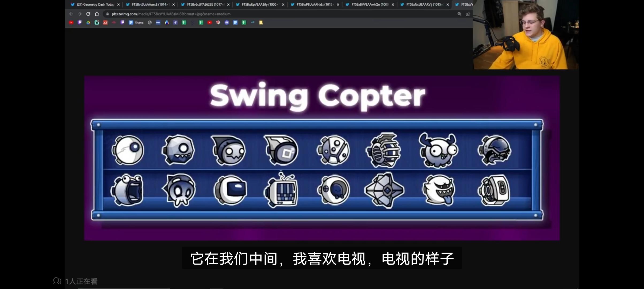Select the screaming frog swing copter
644x289 pixels.
click(127, 190)
